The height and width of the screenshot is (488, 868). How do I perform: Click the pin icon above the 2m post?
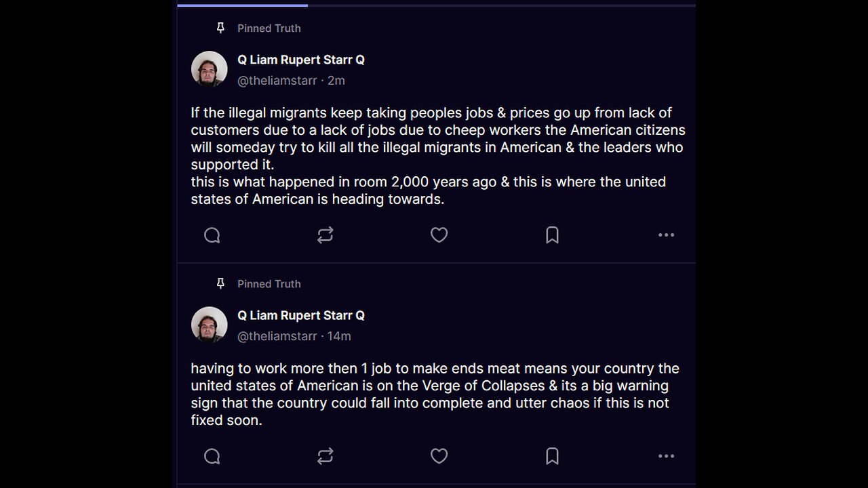pyautogui.click(x=220, y=28)
